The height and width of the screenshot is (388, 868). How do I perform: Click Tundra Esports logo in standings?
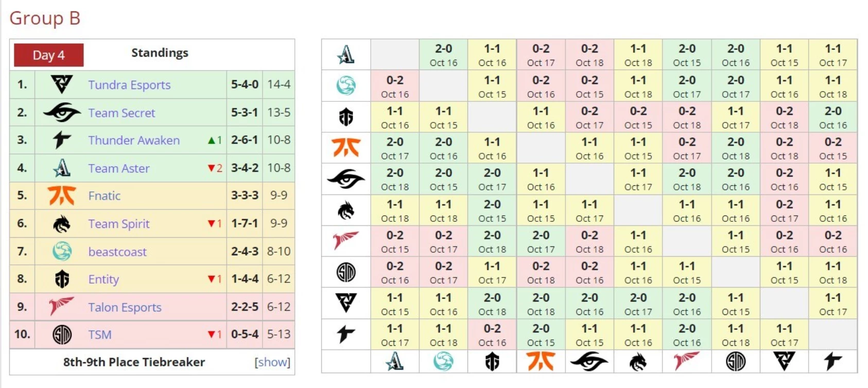click(x=62, y=84)
